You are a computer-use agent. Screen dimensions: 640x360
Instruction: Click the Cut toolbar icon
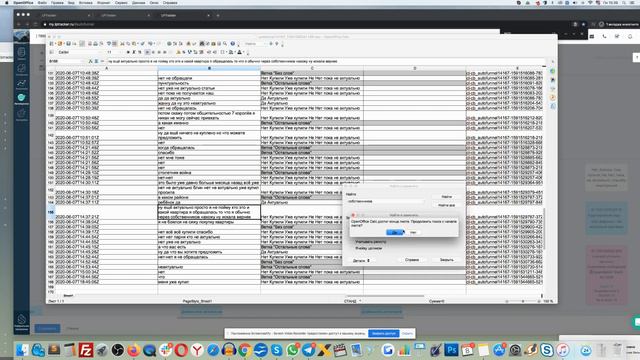coord(122,44)
